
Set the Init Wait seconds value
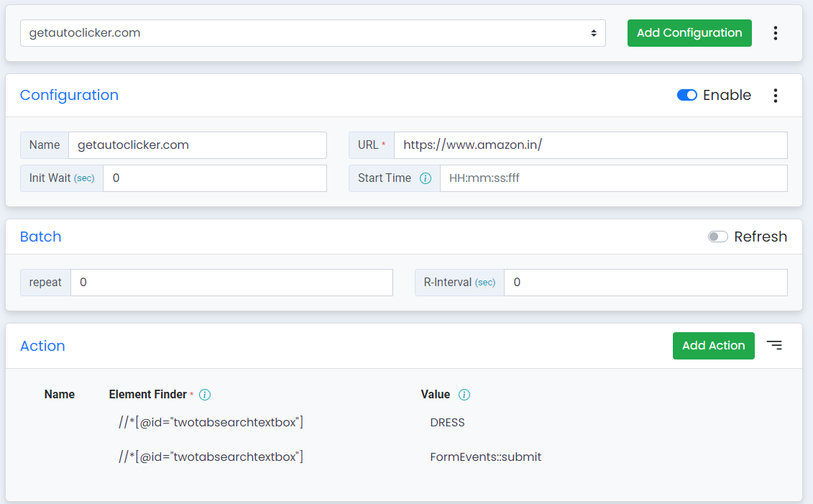tap(216, 178)
